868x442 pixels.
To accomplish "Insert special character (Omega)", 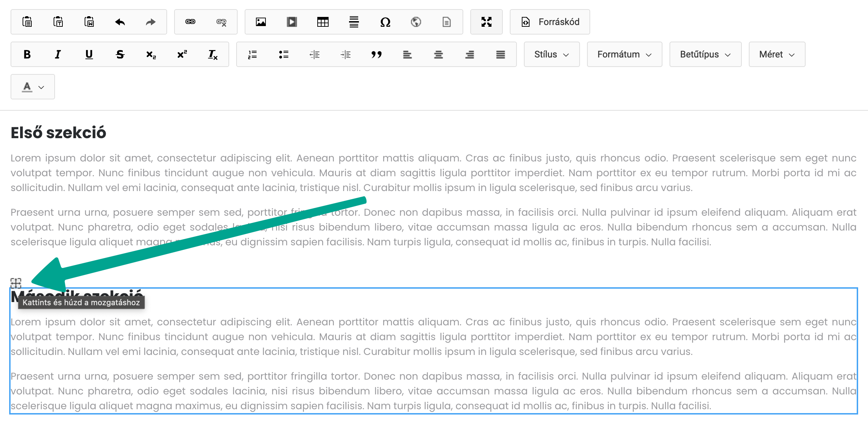I will tap(385, 22).
